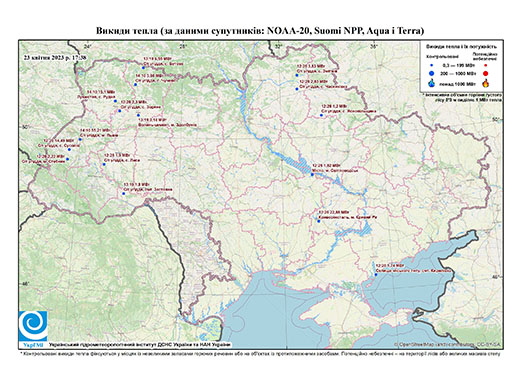The height and width of the screenshot is (368, 520).
Task: Click the UkrGMI spiral logo
Action: [x=33, y=327]
